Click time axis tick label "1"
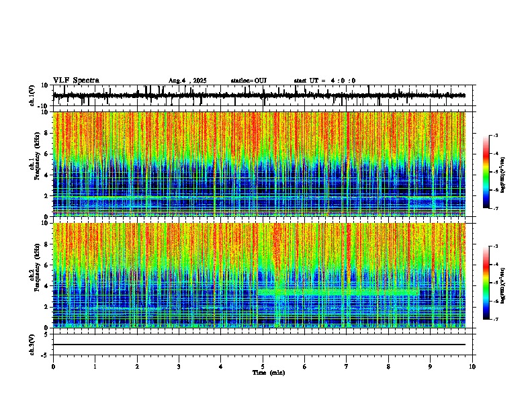532x411 pixels. point(95,367)
